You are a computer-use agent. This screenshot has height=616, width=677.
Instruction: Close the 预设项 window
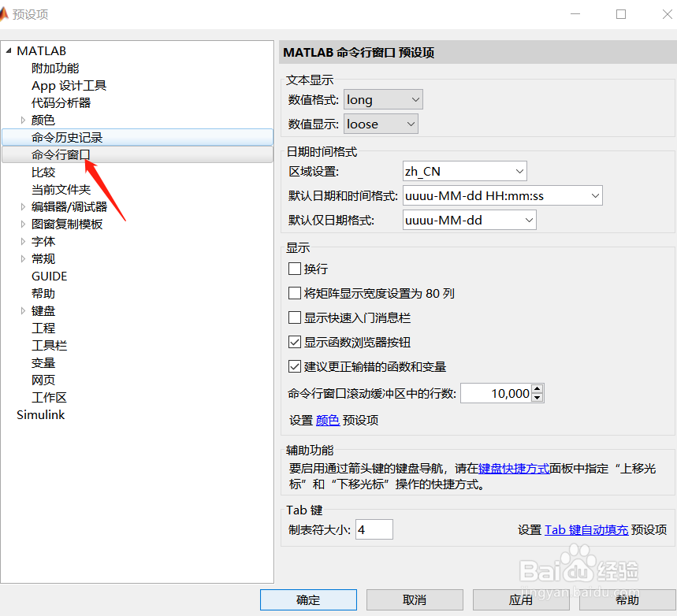[667, 14]
